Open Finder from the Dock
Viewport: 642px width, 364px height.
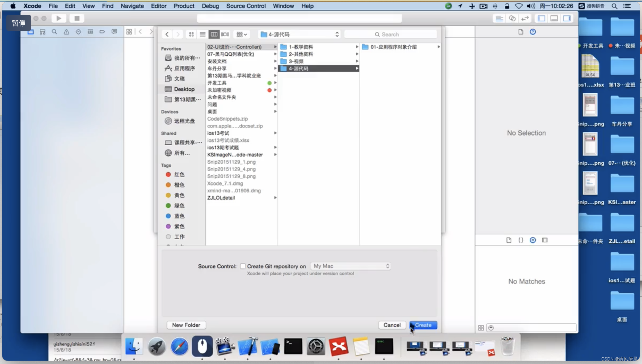tap(134, 346)
